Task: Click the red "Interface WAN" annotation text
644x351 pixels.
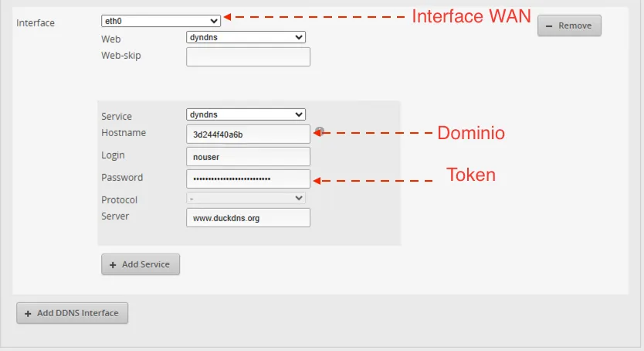Action: pyautogui.click(x=470, y=16)
